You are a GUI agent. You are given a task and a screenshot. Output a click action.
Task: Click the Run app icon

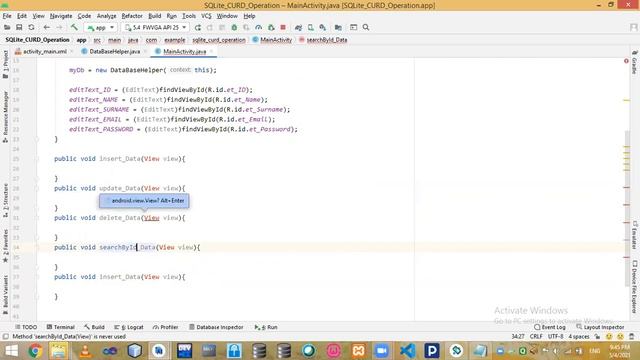198,27
